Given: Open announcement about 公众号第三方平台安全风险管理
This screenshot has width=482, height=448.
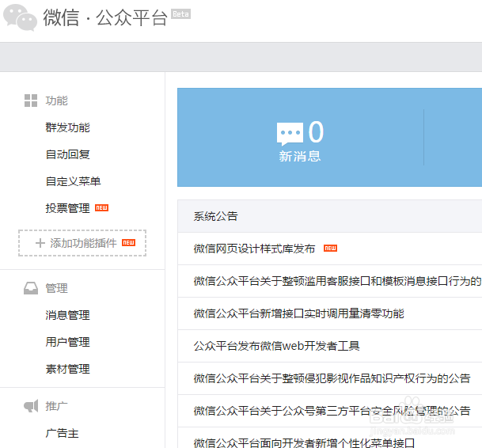Looking at the screenshot, I should (332, 411).
